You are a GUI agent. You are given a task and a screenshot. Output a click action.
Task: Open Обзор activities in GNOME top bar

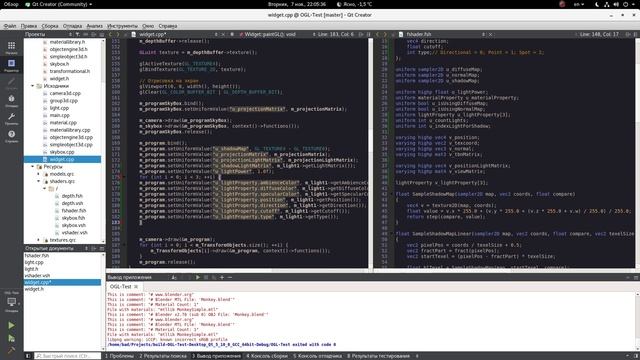[11, 4]
